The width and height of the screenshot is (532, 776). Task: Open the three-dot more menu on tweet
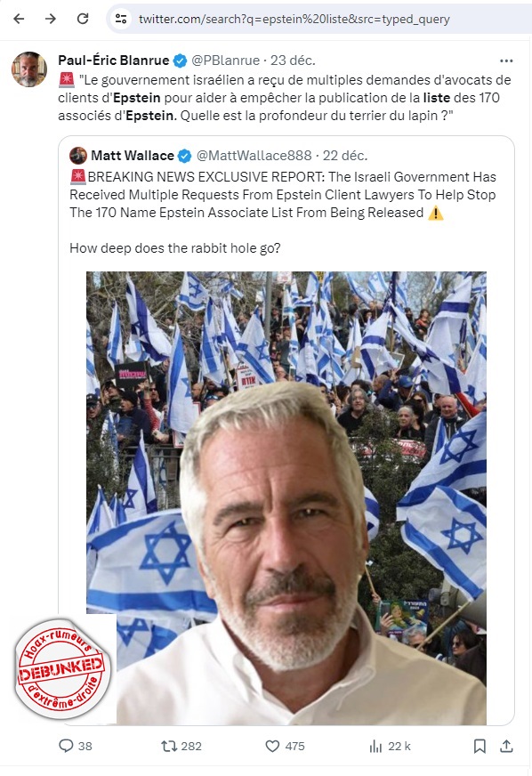point(506,61)
